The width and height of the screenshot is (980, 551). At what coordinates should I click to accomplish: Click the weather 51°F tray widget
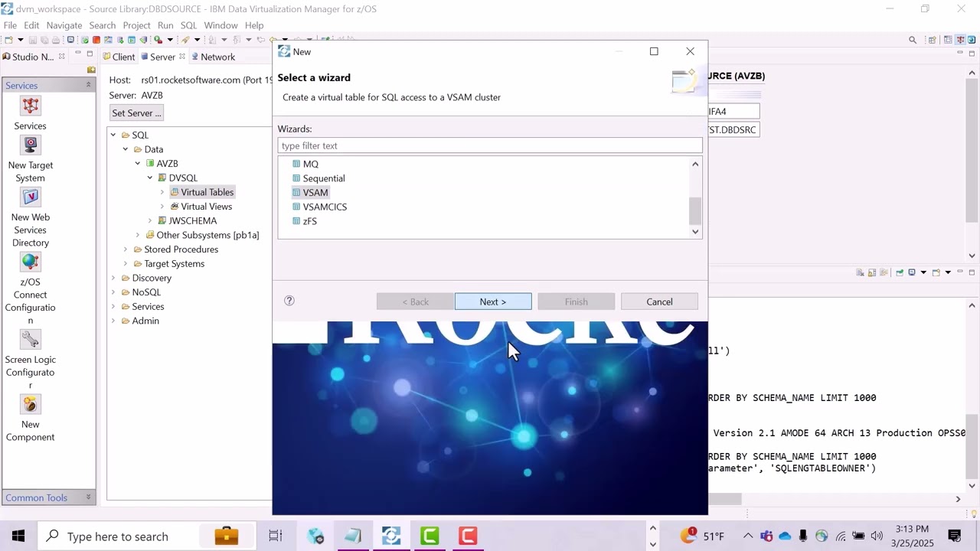pyautogui.click(x=702, y=536)
